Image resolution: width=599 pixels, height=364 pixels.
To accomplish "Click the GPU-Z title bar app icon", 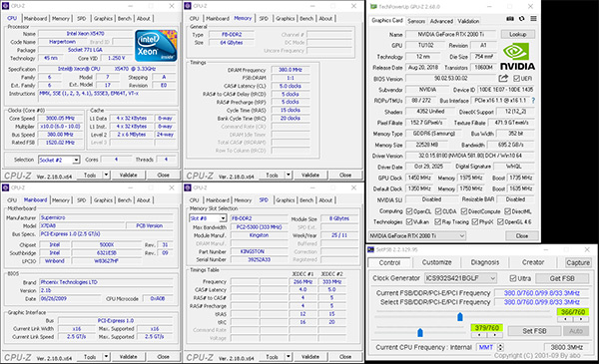I will (x=373, y=7).
